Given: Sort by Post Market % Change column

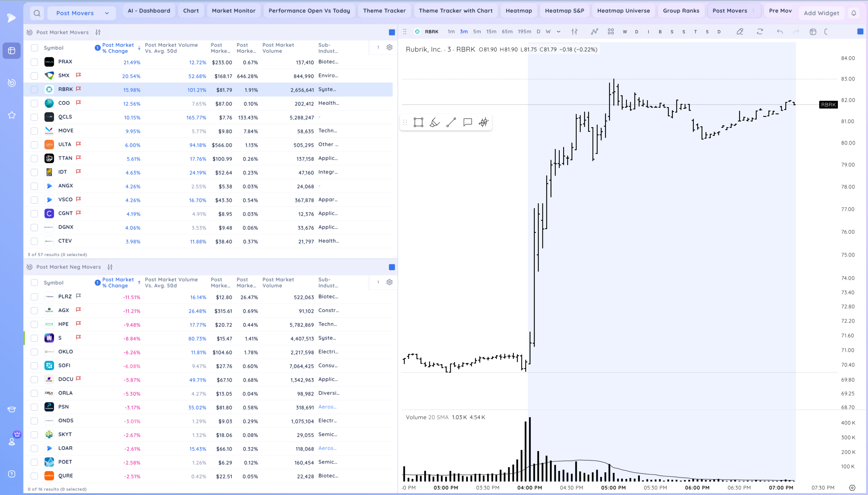Looking at the screenshot, I should [x=118, y=48].
